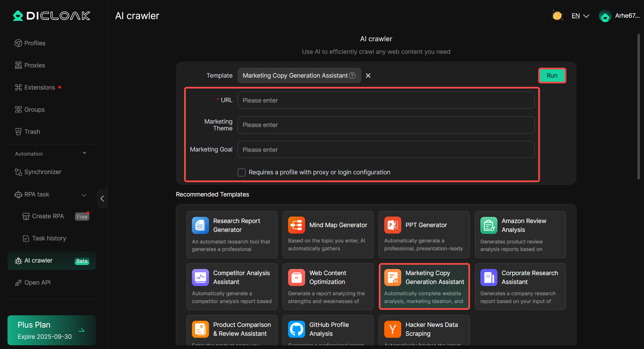Click the Mind Map Generator orange icon
The image size is (644, 349).
pyautogui.click(x=297, y=225)
